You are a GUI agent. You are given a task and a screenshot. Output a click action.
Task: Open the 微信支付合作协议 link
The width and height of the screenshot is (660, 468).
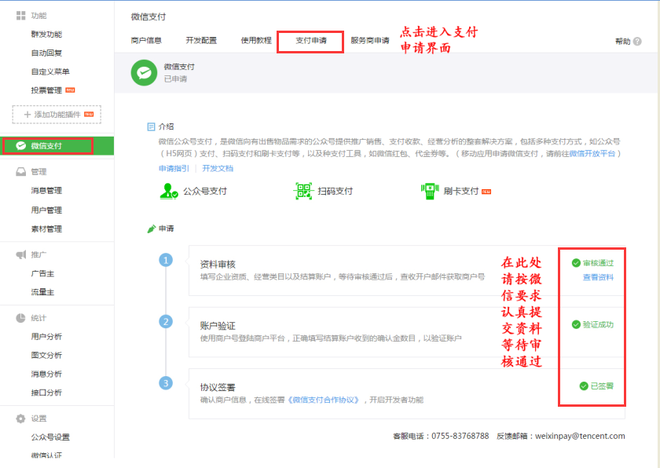[x=323, y=400]
